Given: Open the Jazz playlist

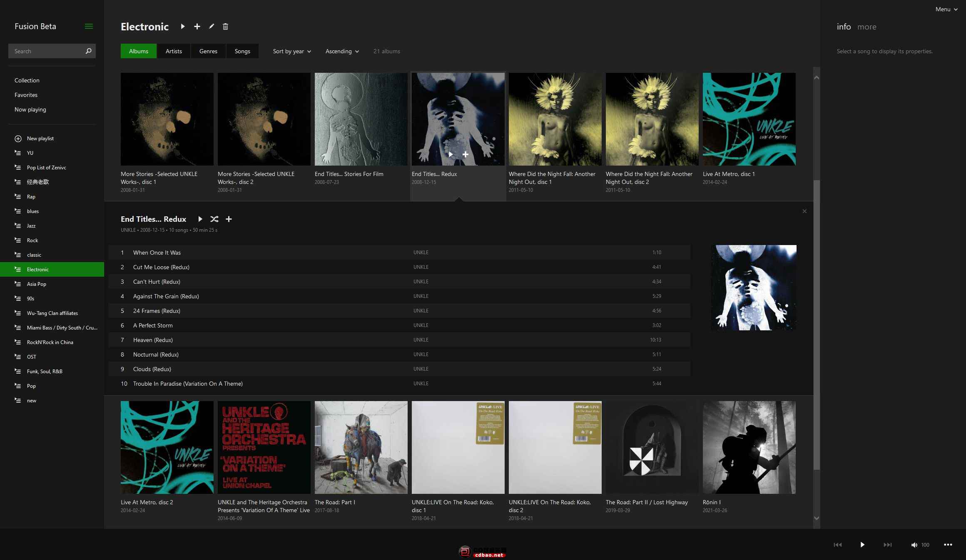Looking at the screenshot, I should 52,226.
